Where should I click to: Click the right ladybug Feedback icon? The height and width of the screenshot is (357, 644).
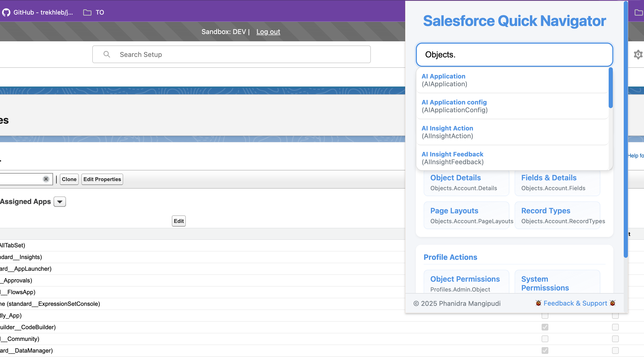pyautogui.click(x=613, y=303)
